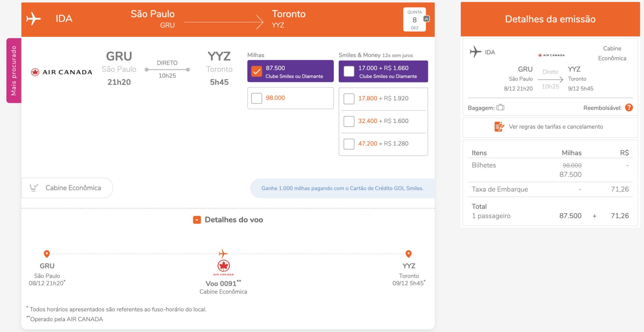The height and width of the screenshot is (332, 644).
Task: Click the 1 passageiro total label
Action: (x=491, y=216)
